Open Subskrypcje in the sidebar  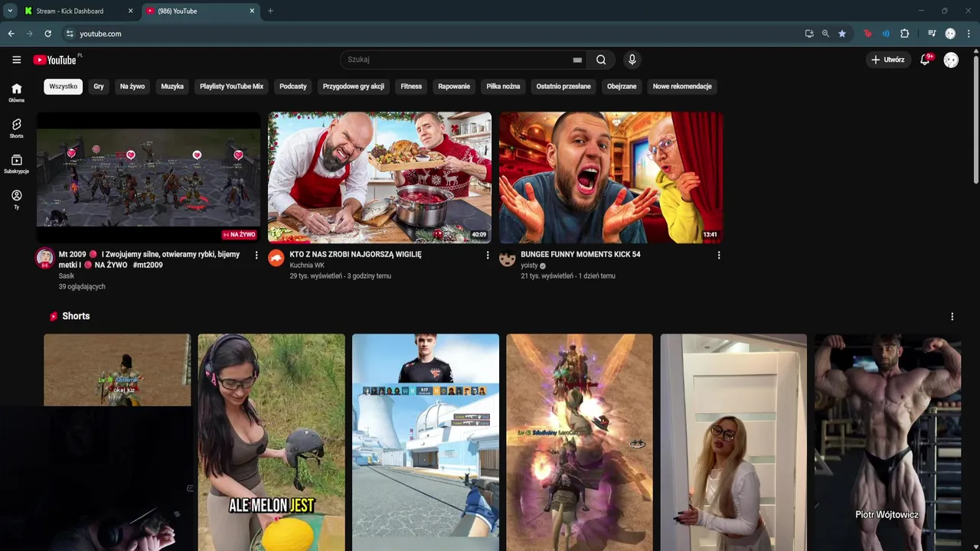coord(17,164)
